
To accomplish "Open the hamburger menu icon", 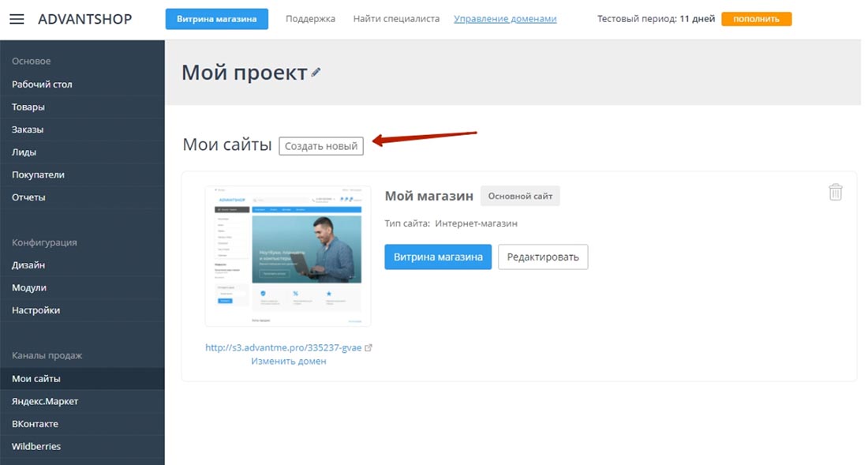I will pos(17,19).
